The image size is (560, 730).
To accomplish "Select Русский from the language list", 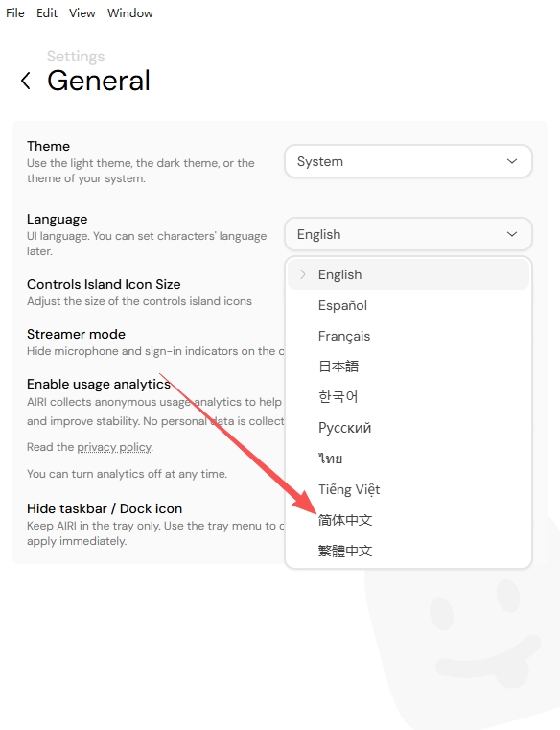I will point(408,428).
